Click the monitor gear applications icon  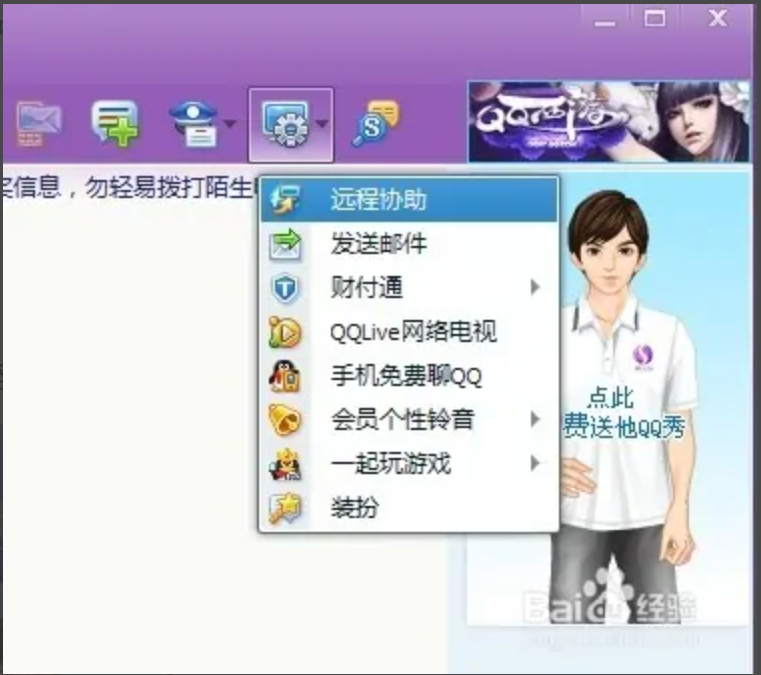click(286, 124)
